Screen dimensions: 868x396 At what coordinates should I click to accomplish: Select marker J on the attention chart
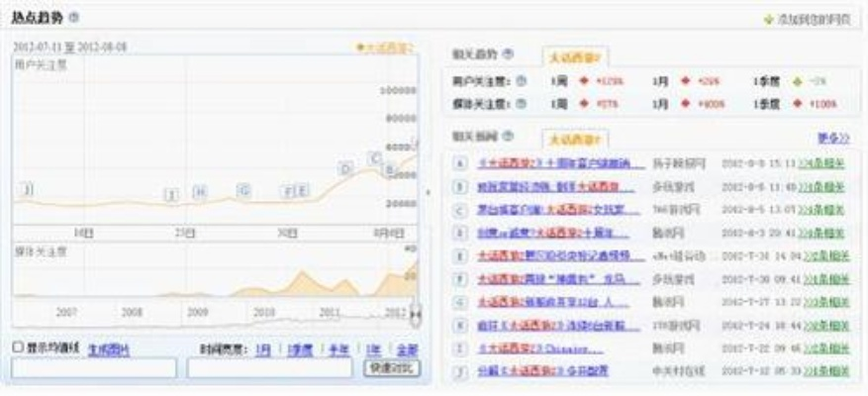tap(27, 189)
